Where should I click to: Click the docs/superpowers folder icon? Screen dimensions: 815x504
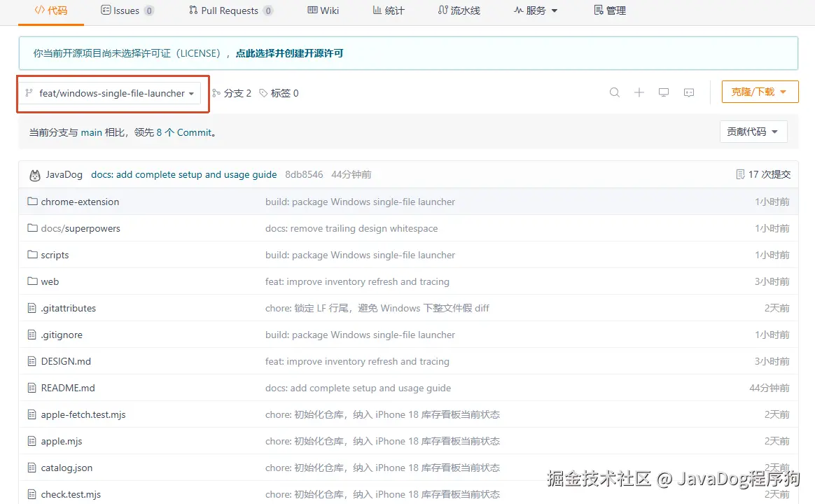32,227
